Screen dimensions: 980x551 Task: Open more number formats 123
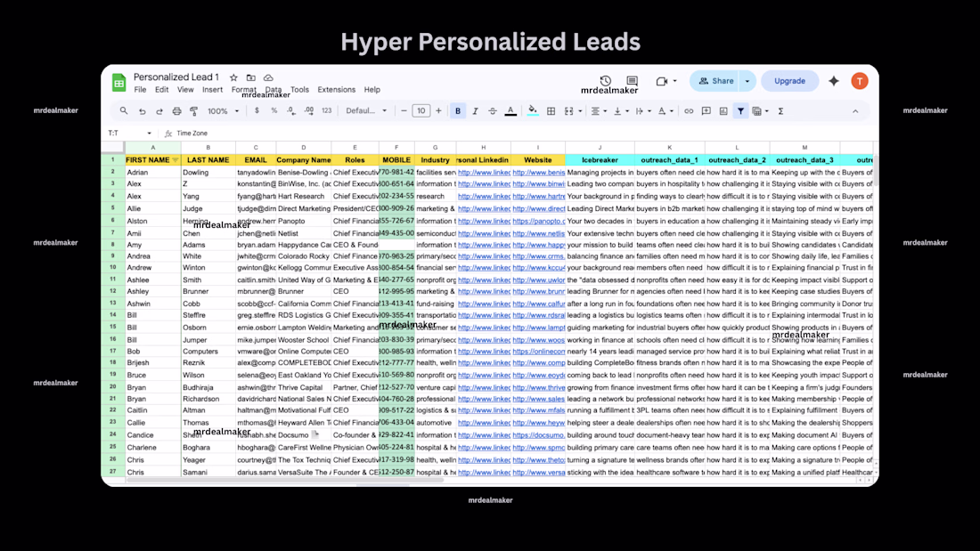326,111
